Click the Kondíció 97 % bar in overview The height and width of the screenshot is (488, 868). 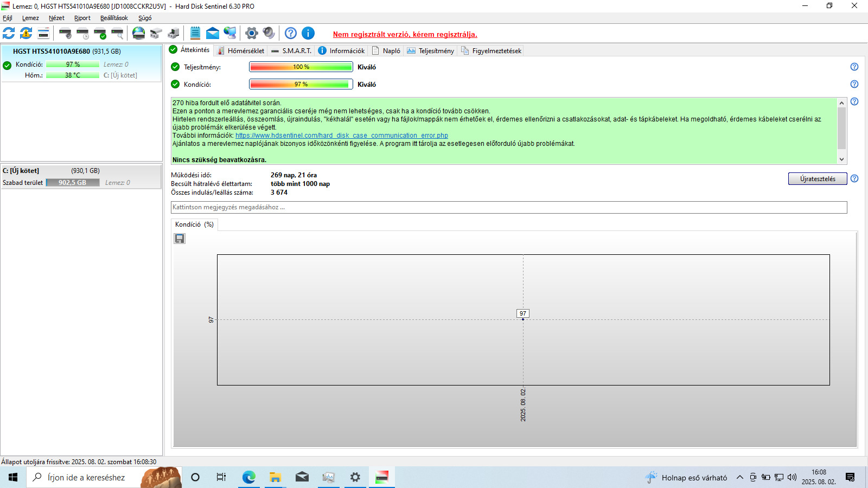coord(301,85)
